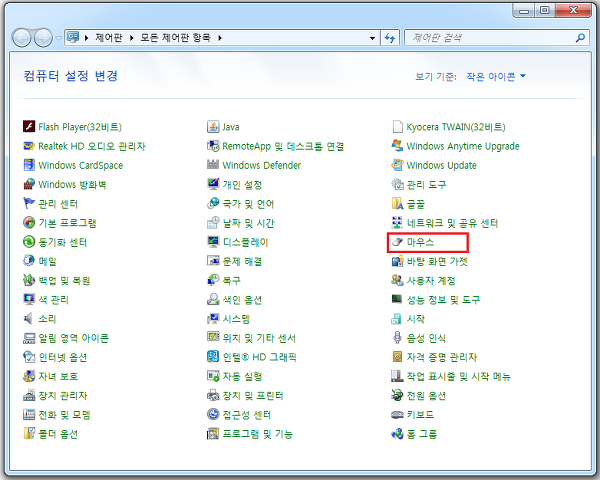This screenshot has height=480, width=600.
Task: Open the 문제 해결 link
Action: click(243, 261)
